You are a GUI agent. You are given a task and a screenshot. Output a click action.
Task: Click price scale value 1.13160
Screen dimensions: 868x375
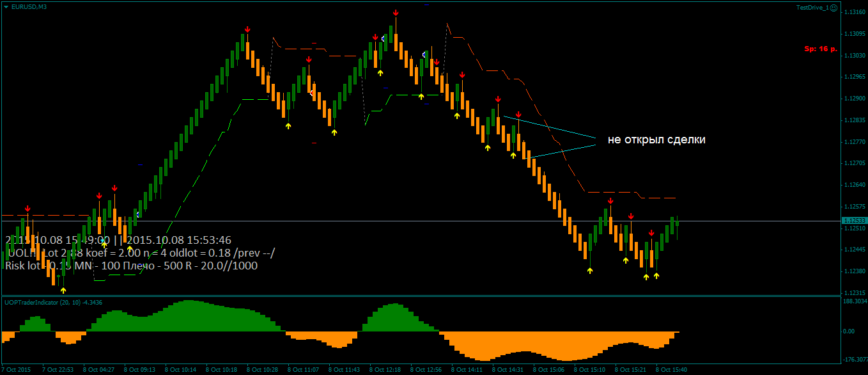click(x=855, y=12)
